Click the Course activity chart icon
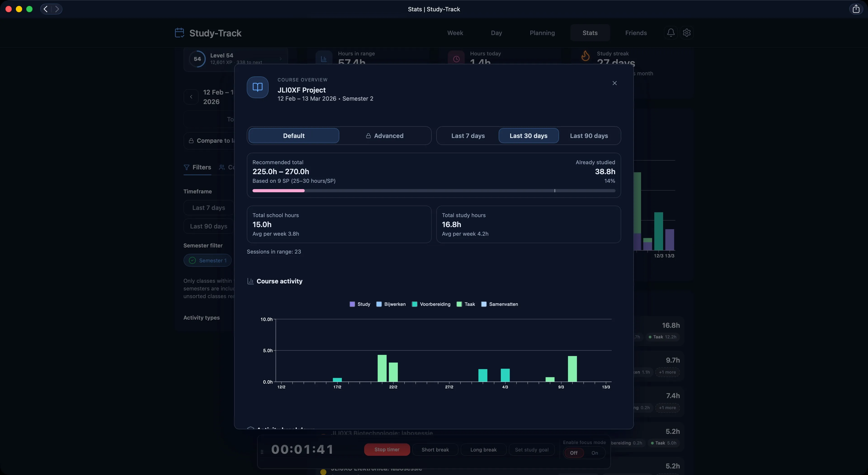 (250, 281)
